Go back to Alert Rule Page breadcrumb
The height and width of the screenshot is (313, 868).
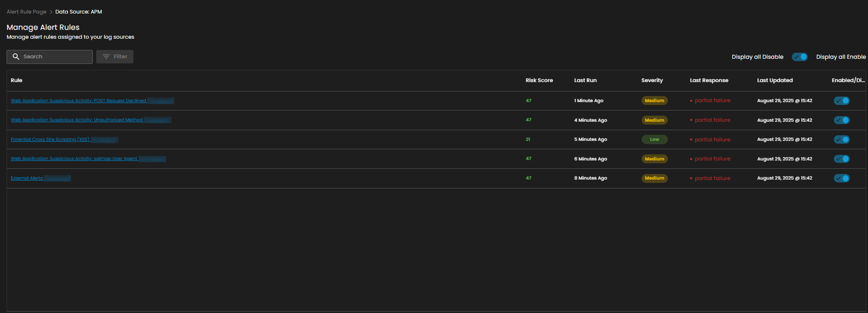coord(26,12)
